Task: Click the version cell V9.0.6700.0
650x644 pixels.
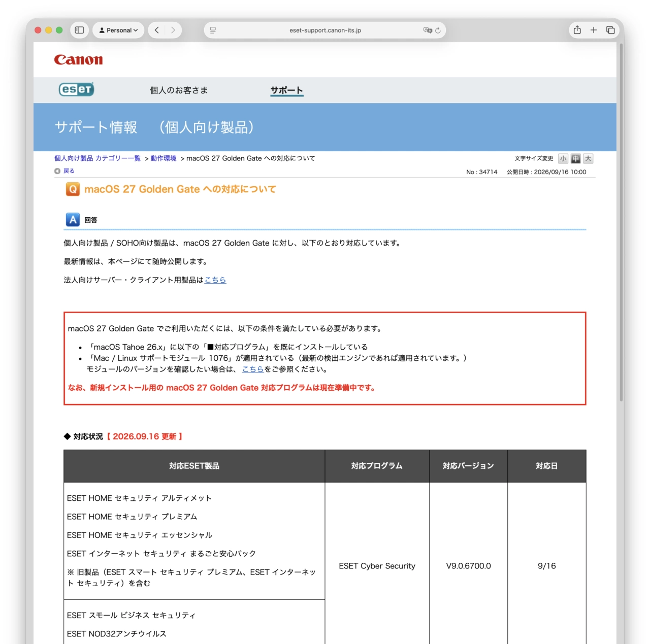Action: (468, 566)
